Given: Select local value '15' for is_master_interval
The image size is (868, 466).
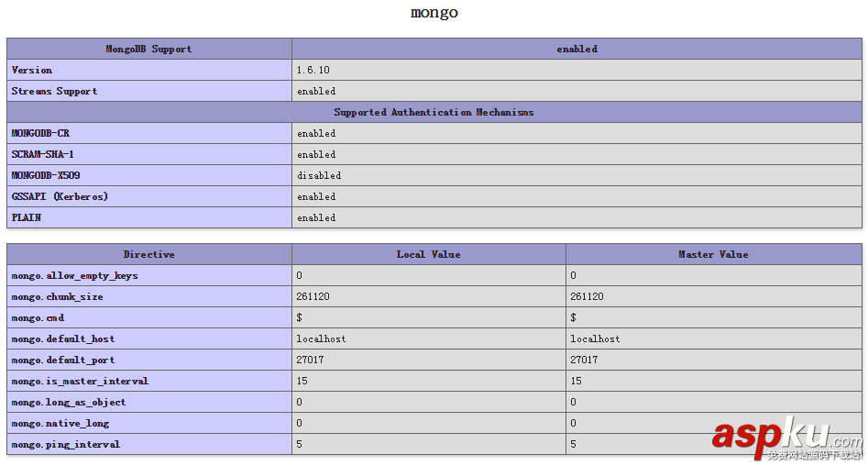Looking at the screenshot, I should tap(302, 381).
